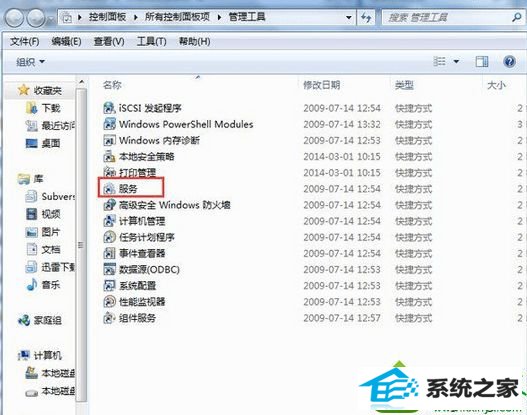This screenshot has width=527, height=415.
Task: Open 下载 in the favorites sidebar
Action: [43, 108]
